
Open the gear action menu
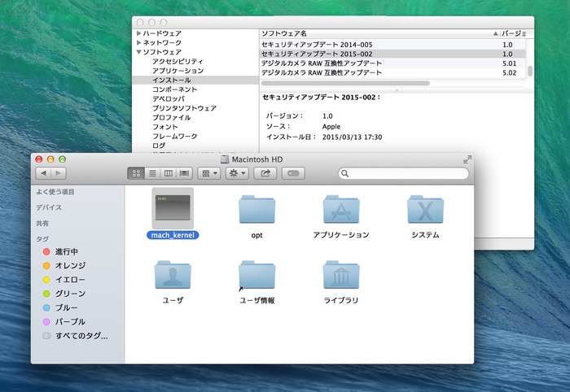point(237,173)
